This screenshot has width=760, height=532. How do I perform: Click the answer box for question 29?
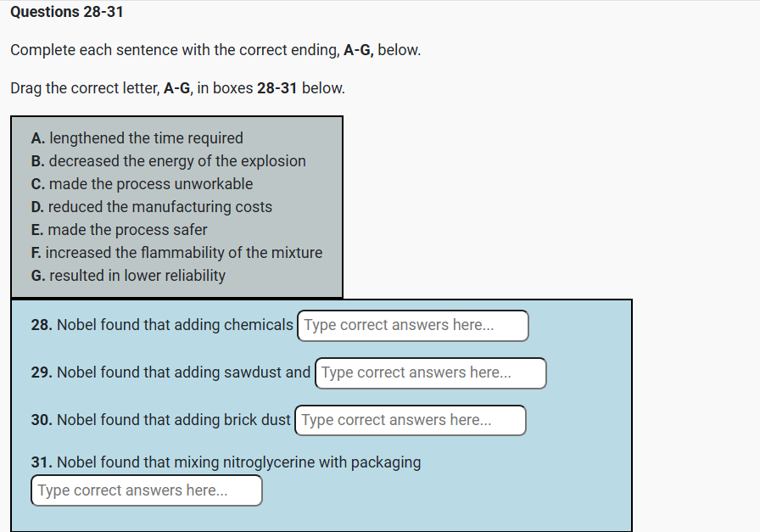pyautogui.click(x=430, y=373)
